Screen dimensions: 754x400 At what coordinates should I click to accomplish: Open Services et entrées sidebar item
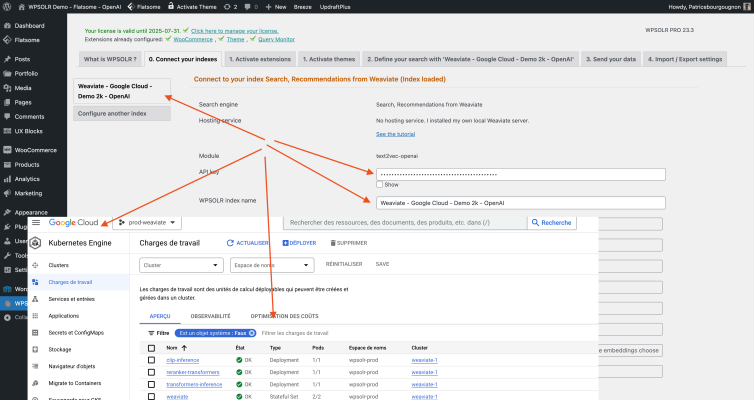click(72, 299)
